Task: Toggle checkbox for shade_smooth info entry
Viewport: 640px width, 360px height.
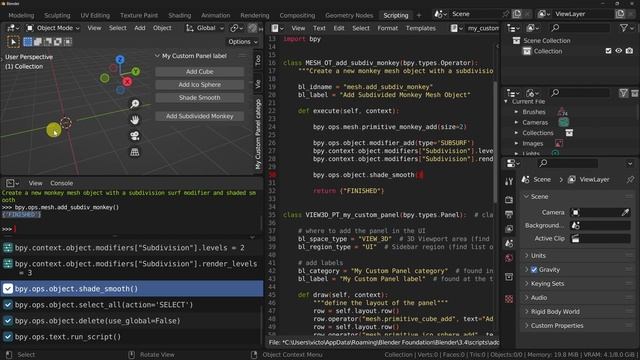Action: click(x=8, y=289)
